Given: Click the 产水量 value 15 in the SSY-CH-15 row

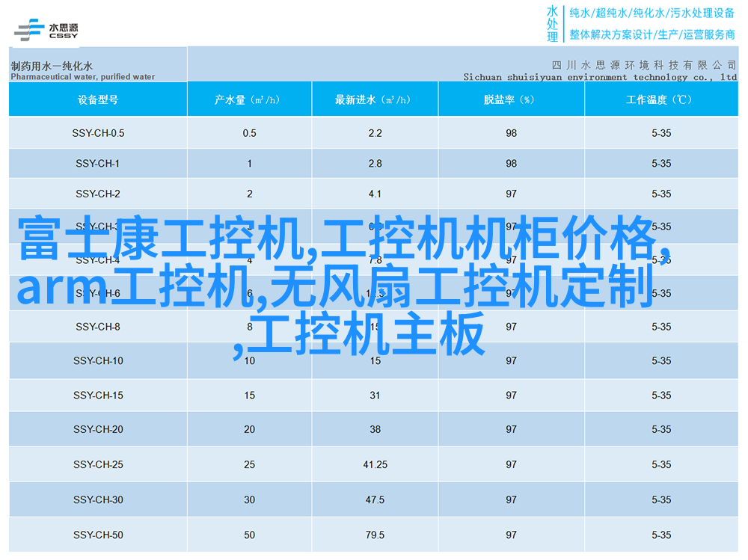Looking at the screenshot, I should [250, 396].
